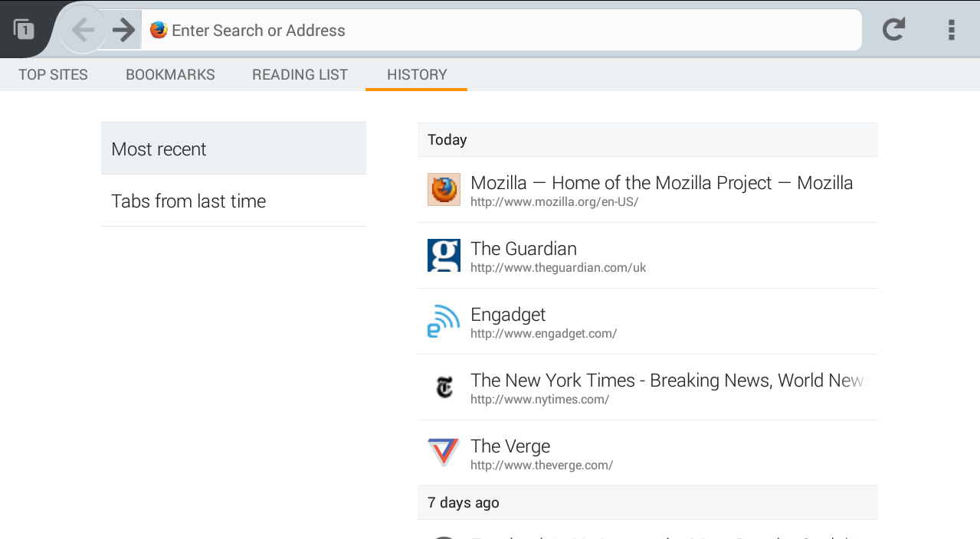
Task: Open the READING LIST tab
Action: tap(300, 74)
